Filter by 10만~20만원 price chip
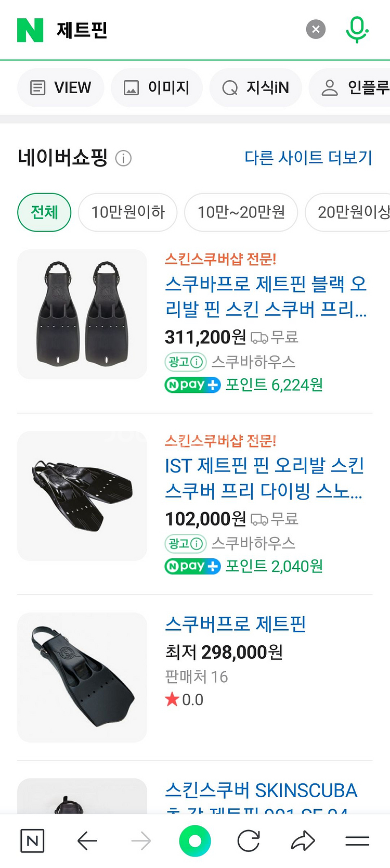The width and height of the screenshot is (390, 868). pyautogui.click(x=241, y=212)
